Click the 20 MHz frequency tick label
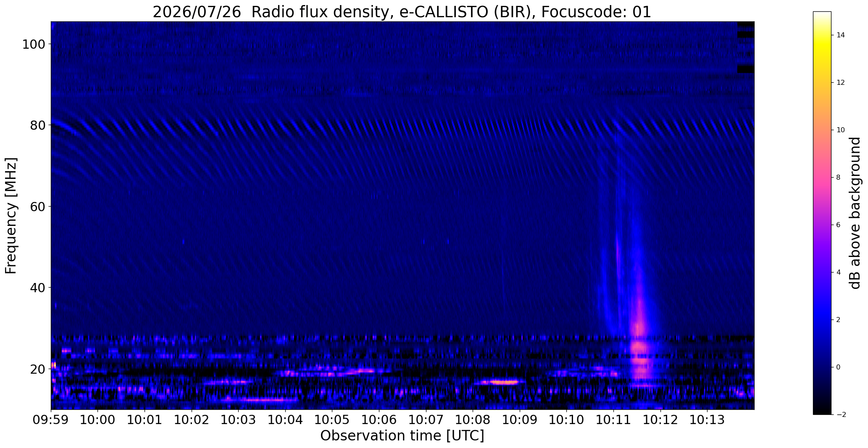 [x=38, y=369]
